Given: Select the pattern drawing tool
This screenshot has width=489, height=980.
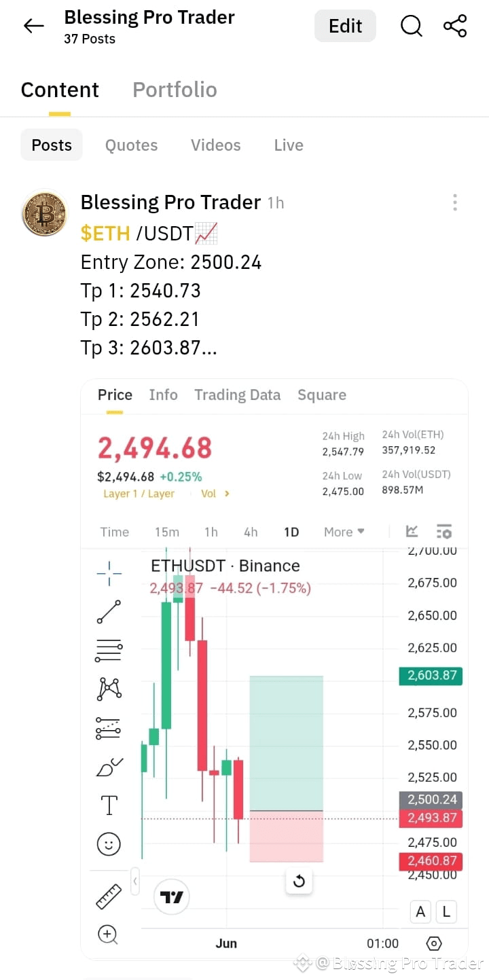Looking at the screenshot, I should [x=109, y=689].
